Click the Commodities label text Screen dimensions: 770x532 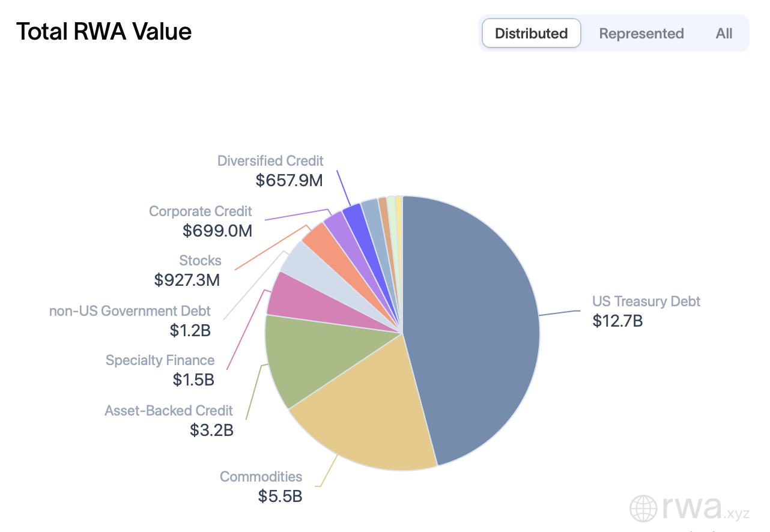click(x=261, y=477)
